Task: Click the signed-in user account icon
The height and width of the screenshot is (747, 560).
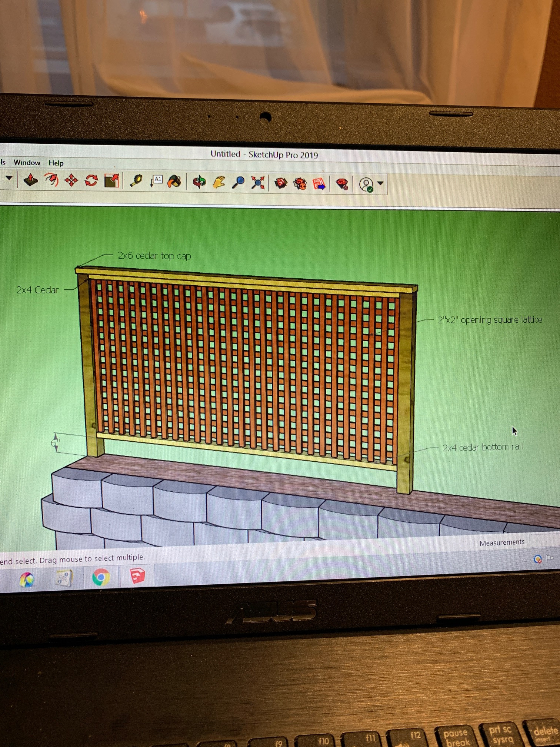Action: point(366,185)
